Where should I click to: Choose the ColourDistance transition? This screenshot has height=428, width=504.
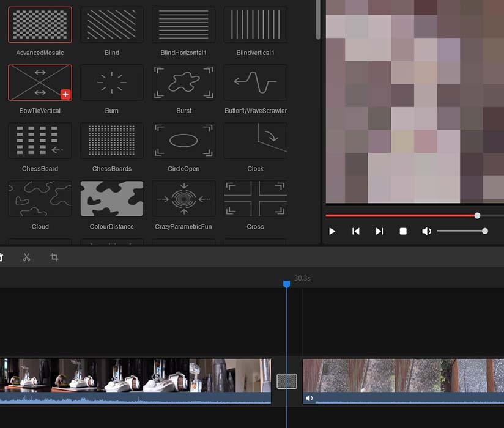[111, 198]
